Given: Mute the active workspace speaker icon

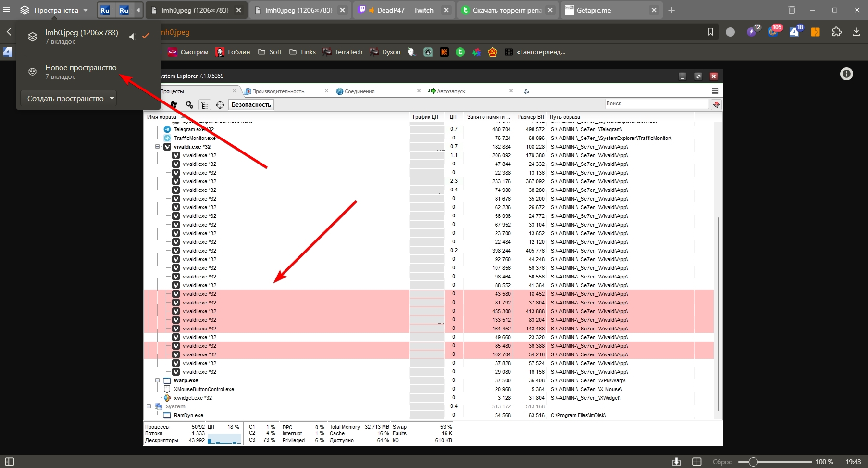Looking at the screenshot, I should pos(132,37).
